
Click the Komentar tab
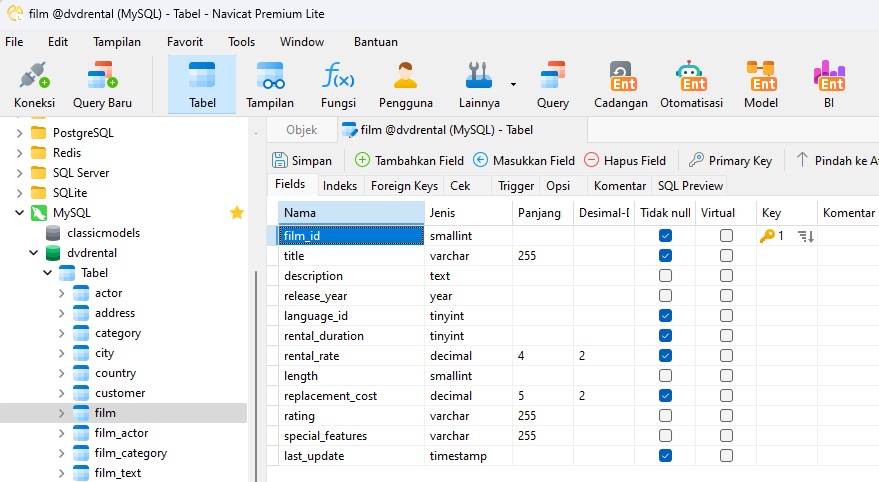tap(619, 186)
